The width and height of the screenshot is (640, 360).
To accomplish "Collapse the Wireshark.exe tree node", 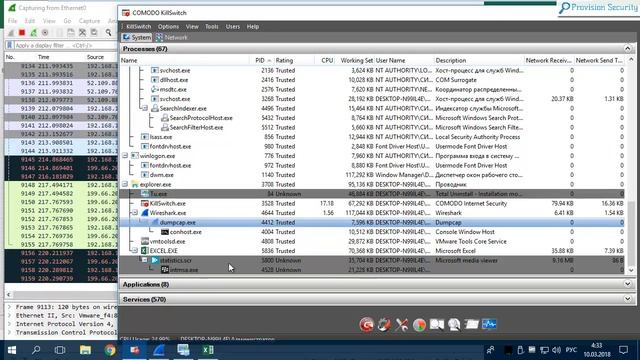I will point(135,213).
